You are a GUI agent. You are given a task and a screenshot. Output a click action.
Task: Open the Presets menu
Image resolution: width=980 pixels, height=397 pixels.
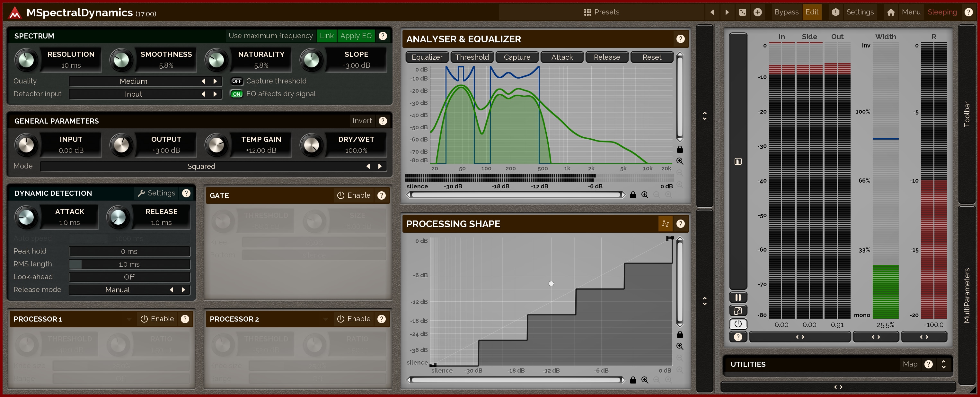coord(602,12)
